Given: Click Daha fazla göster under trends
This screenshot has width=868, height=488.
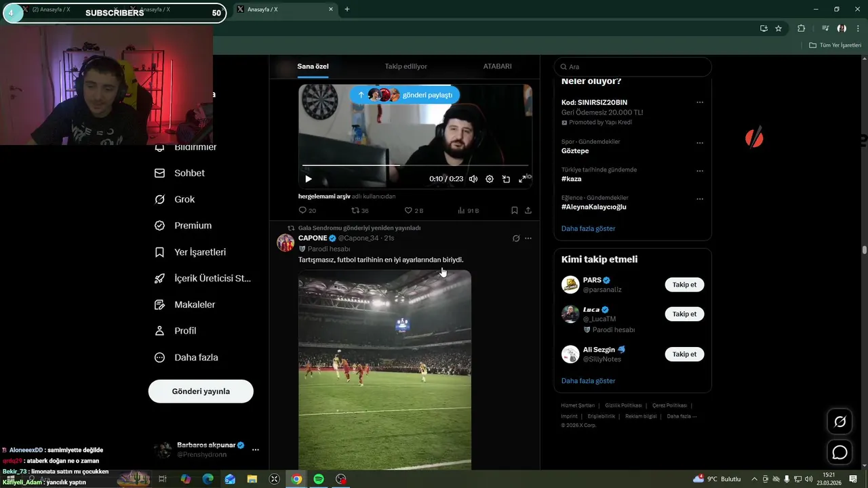Looking at the screenshot, I should (589, 228).
